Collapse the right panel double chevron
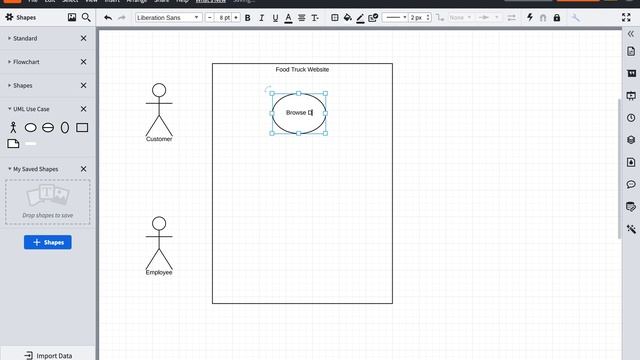Screen dimensions: 640x360 [x=631, y=34]
